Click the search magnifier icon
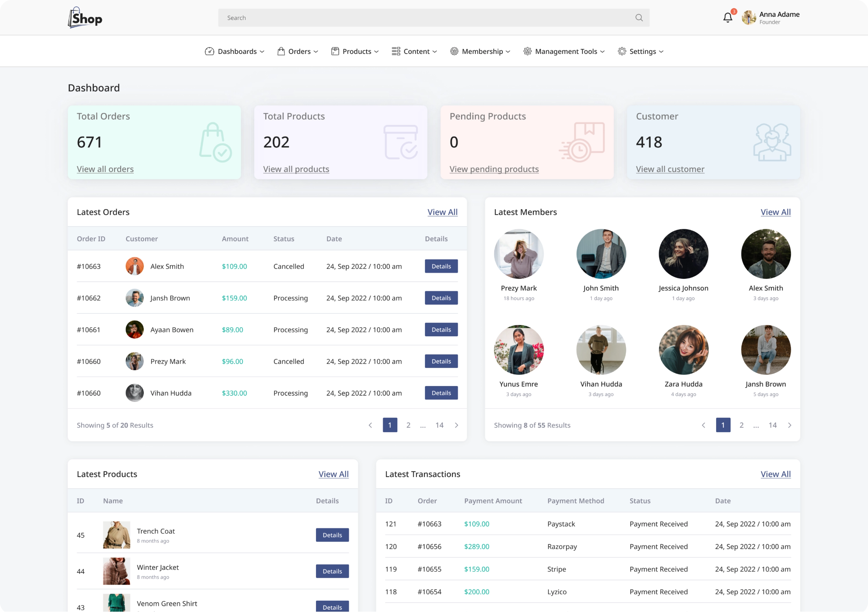 coord(639,18)
